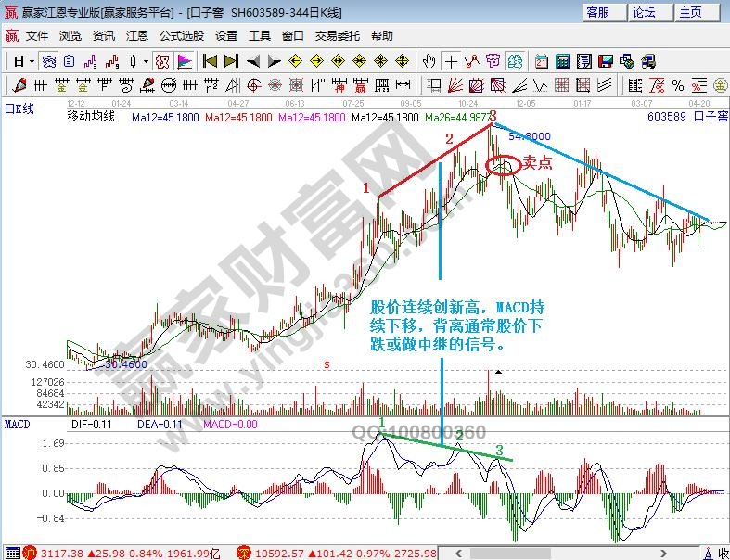Select the 赢 ruler tool icon
Viewport: 730px width, 560px height.
[x=361, y=85]
